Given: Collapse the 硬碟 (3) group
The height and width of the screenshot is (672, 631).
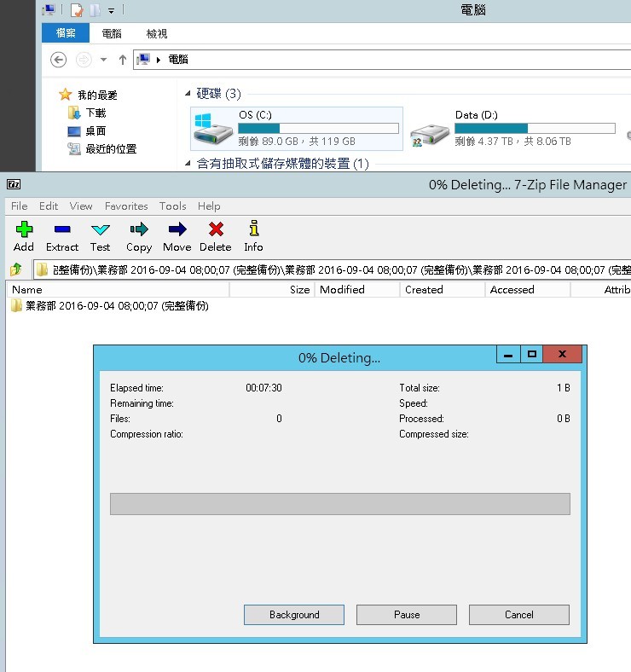Looking at the screenshot, I should coord(188,93).
